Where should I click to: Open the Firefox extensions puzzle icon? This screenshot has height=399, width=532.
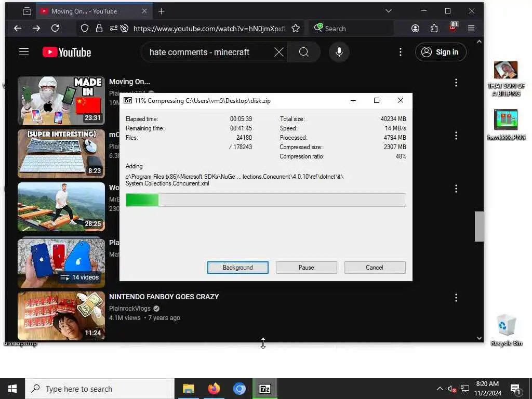pos(434,29)
